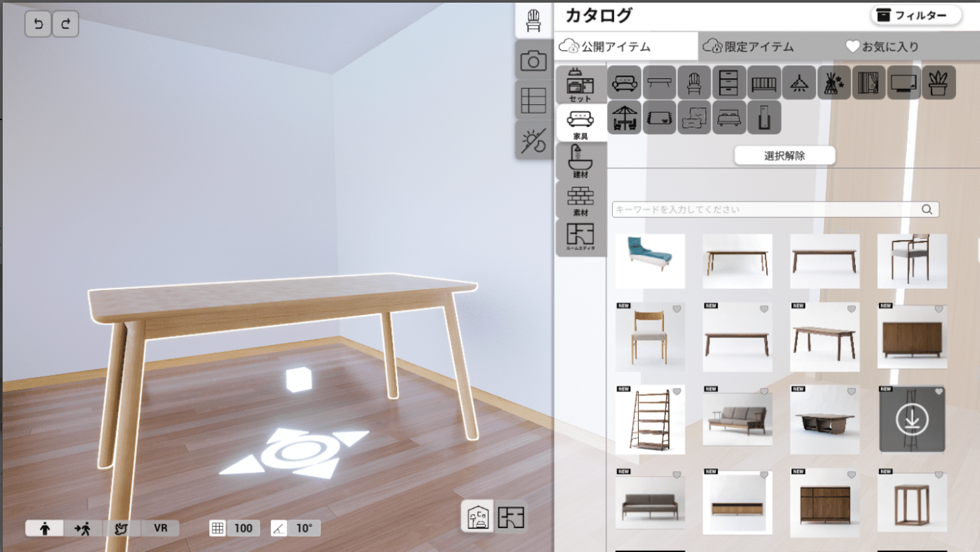Filter by curtain subcategory icon
980x552 pixels.
868,83
